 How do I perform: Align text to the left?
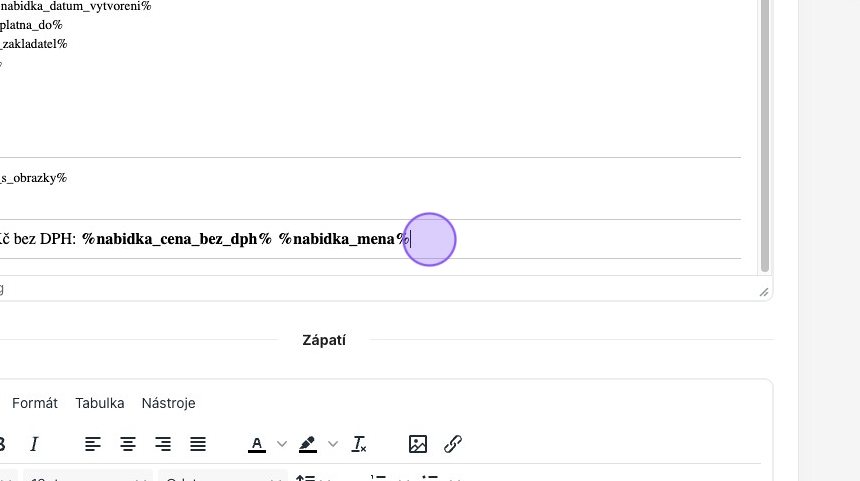tap(93, 444)
